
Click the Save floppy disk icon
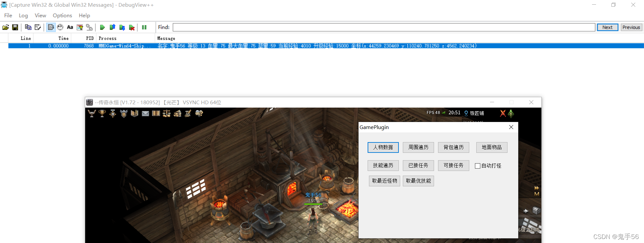pyautogui.click(x=15, y=27)
